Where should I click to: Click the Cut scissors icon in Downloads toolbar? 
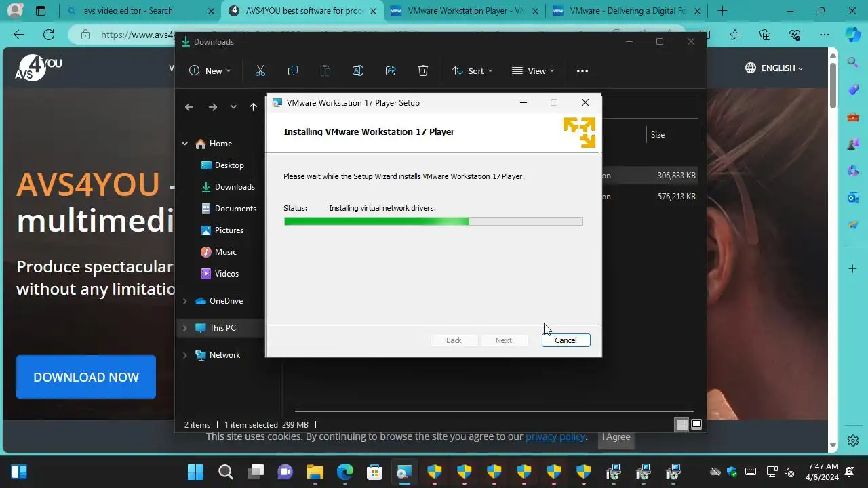tap(260, 70)
